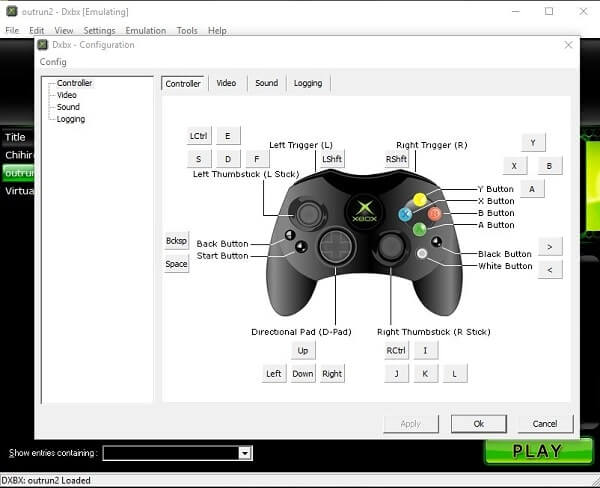Image resolution: width=600 pixels, height=488 pixels.
Task: Click the D-Pad Left mapping button
Action: [274, 374]
